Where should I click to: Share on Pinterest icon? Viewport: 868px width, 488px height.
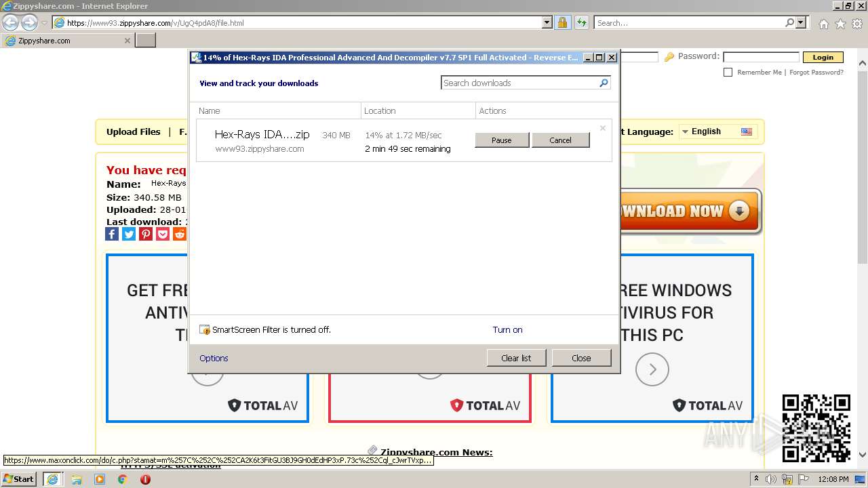tap(146, 234)
